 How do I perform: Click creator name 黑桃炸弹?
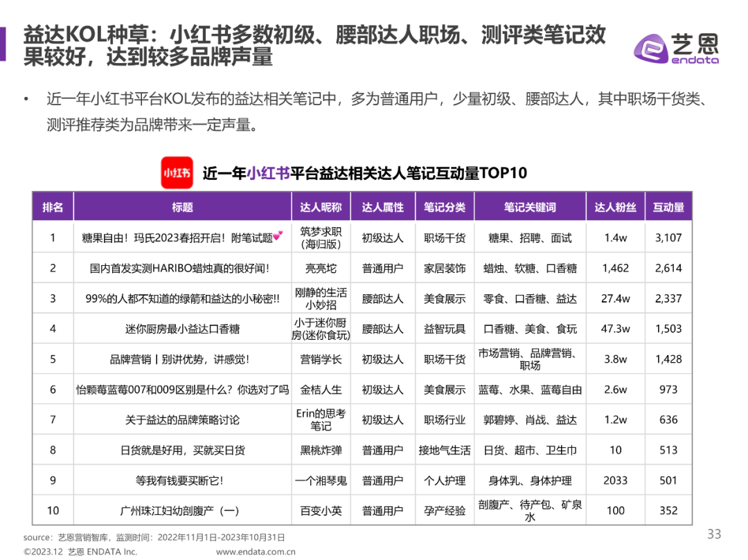point(321,451)
